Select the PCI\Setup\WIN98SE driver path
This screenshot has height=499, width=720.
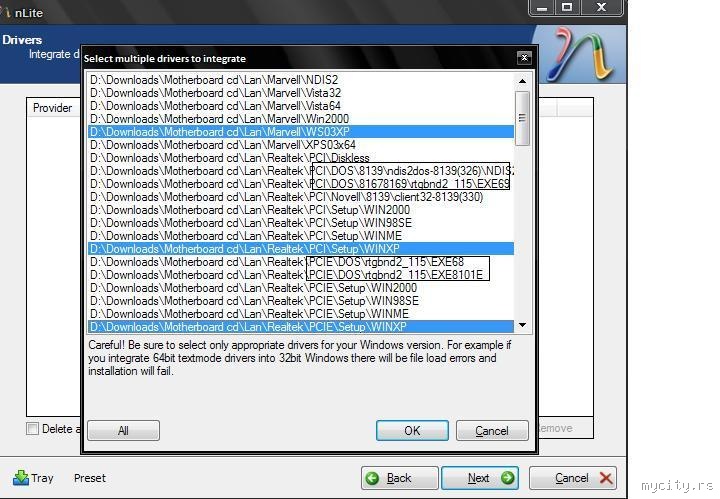[x=301, y=223]
